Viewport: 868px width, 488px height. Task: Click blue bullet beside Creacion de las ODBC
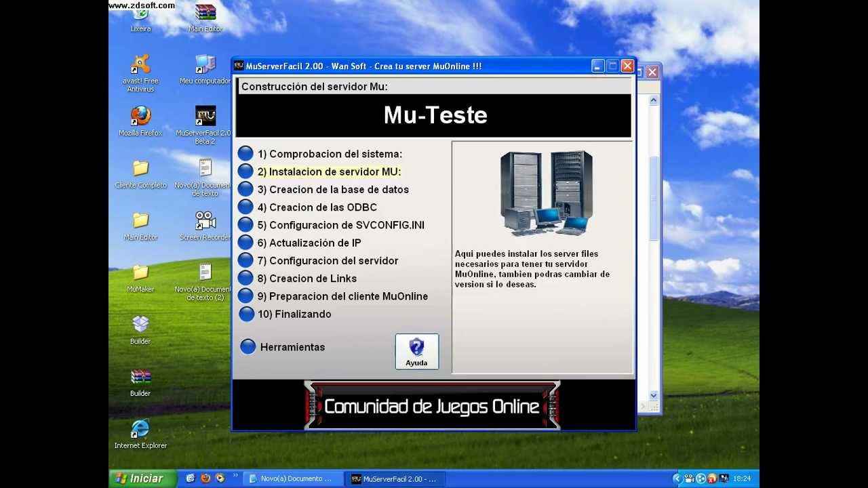pos(245,207)
